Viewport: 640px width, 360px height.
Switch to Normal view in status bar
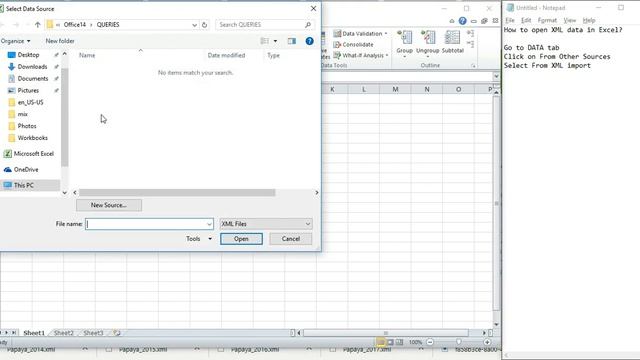click(380, 342)
